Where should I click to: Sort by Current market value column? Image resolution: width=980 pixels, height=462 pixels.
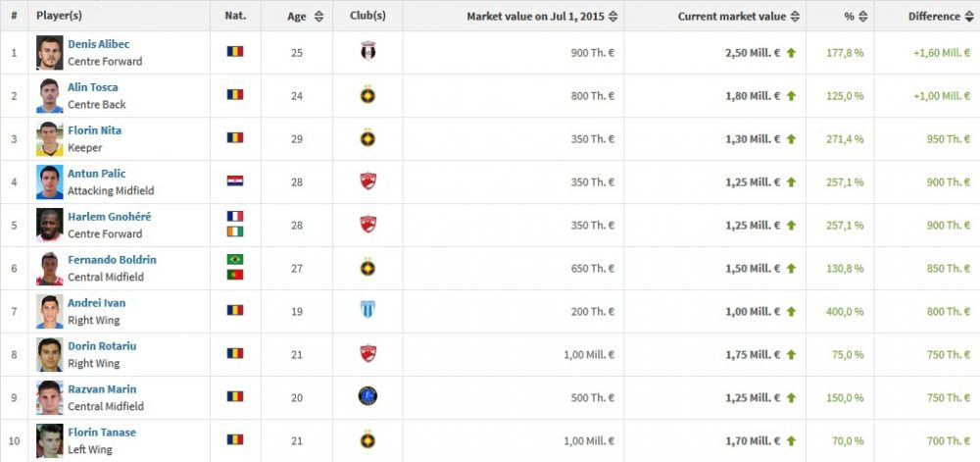pyautogui.click(x=739, y=17)
